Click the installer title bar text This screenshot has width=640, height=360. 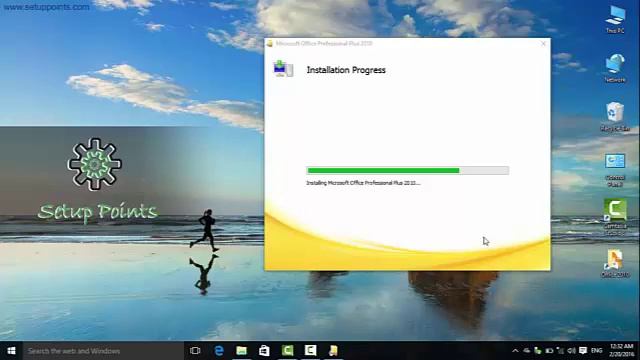pyautogui.click(x=324, y=43)
